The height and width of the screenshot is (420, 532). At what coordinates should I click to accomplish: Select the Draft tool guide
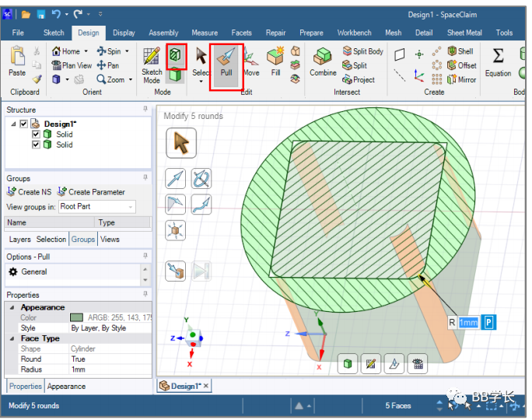tap(176, 205)
